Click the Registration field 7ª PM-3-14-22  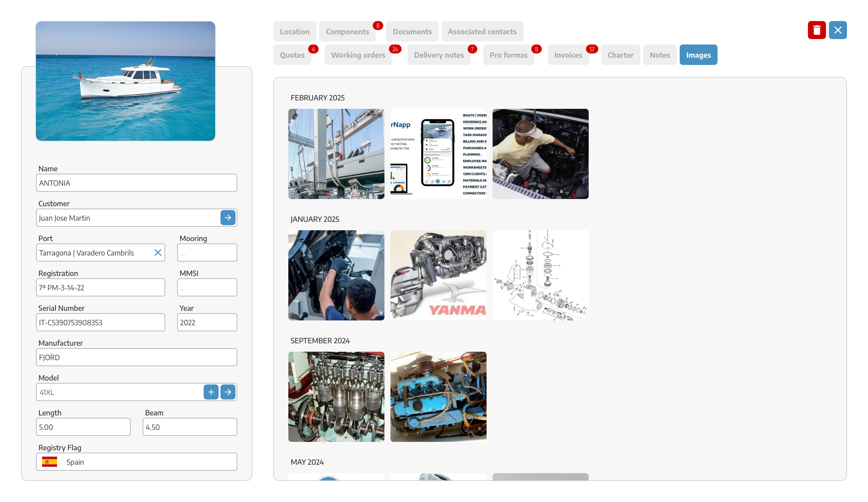click(x=100, y=288)
